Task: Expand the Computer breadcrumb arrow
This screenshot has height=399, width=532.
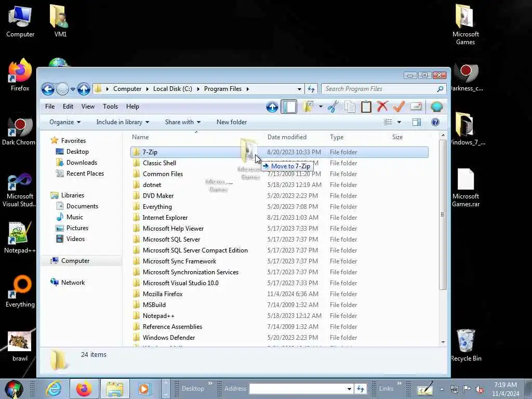Action: point(148,89)
